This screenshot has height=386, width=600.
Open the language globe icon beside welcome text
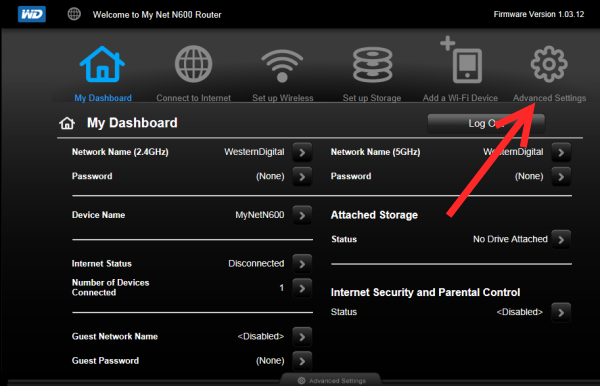point(74,14)
